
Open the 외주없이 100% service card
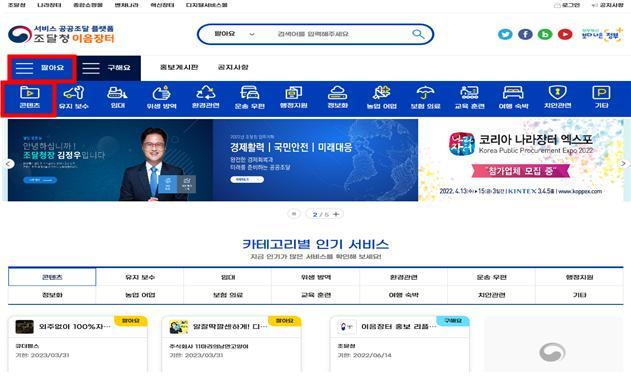click(x=78, y=344)
